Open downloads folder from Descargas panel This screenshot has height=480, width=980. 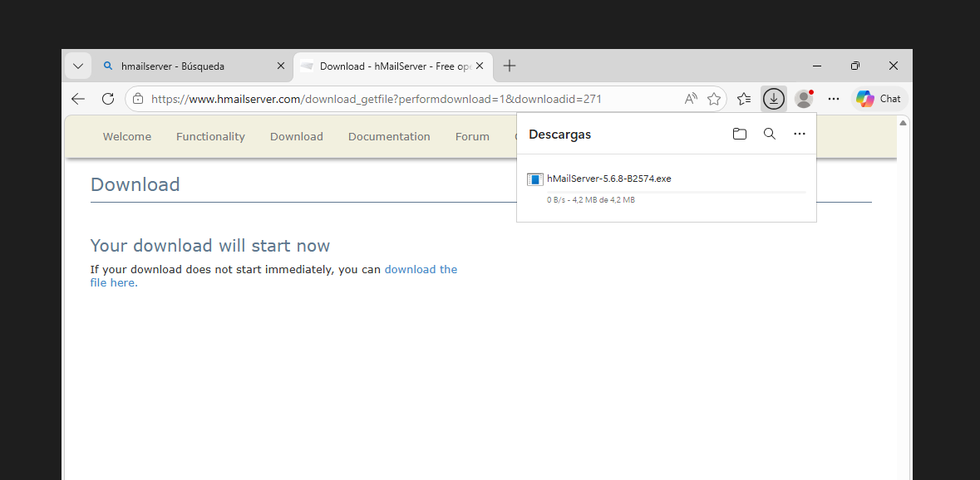[x=740, y=134]
